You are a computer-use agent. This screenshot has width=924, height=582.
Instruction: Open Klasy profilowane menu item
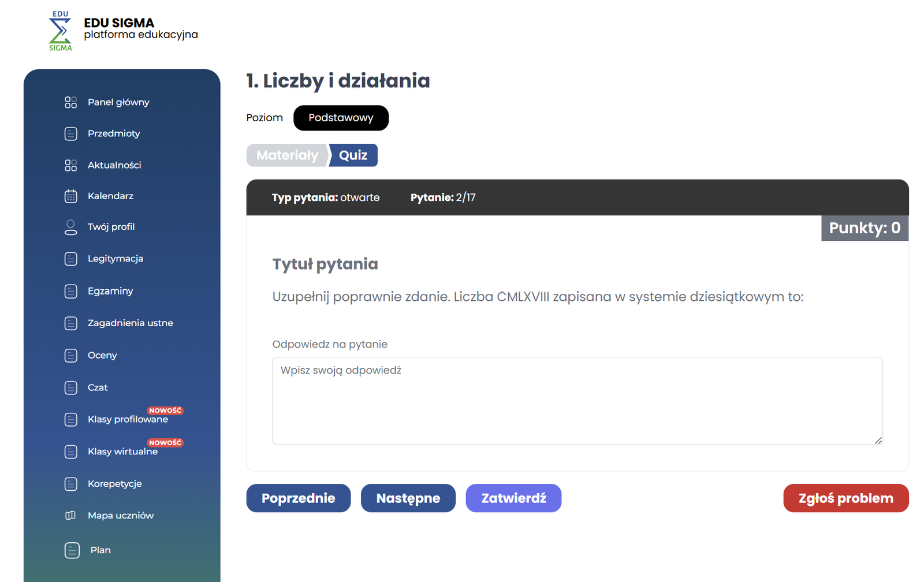[x=128, y=419]
